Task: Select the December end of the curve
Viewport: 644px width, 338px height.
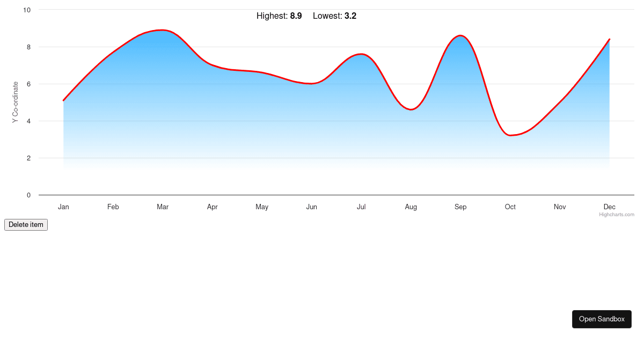Action: pyautogui.click(x=609, y=39)
